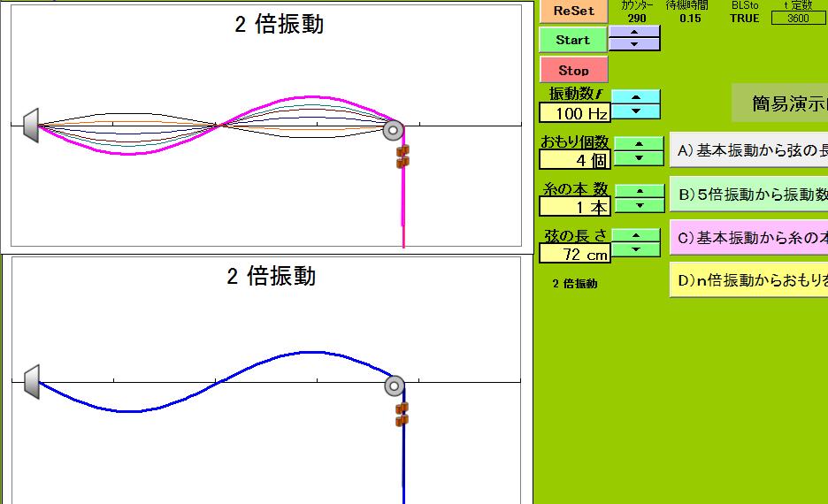Select the 100 Hz frequency cell
The height and width of the screenshot is (504, 828).
point(574,113)
